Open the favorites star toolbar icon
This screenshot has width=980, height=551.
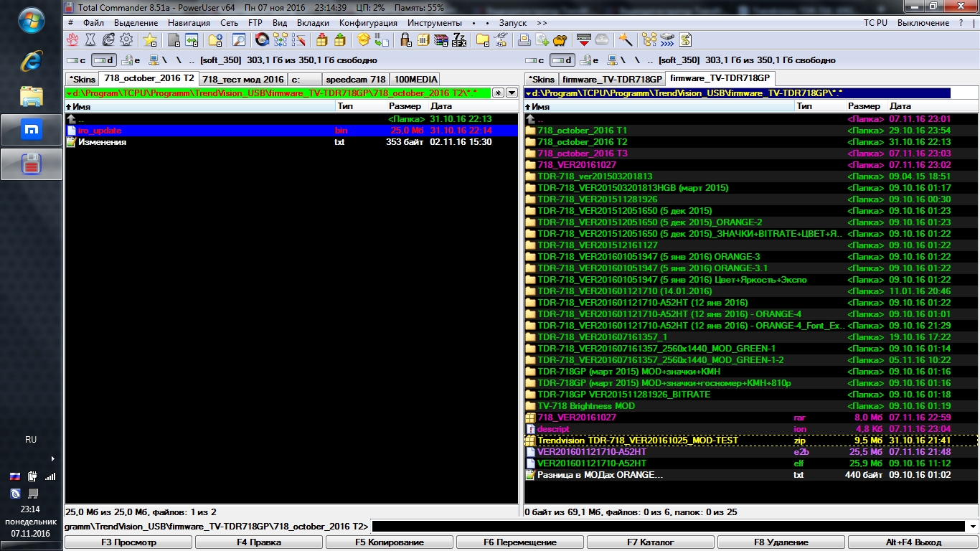pos(149,40)
